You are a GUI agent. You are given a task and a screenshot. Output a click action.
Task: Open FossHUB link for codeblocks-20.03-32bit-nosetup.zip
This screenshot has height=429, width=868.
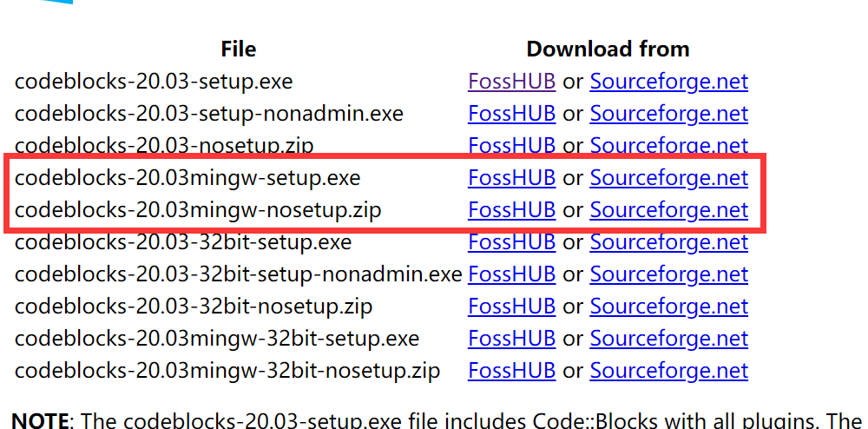[x=511, y=306]
